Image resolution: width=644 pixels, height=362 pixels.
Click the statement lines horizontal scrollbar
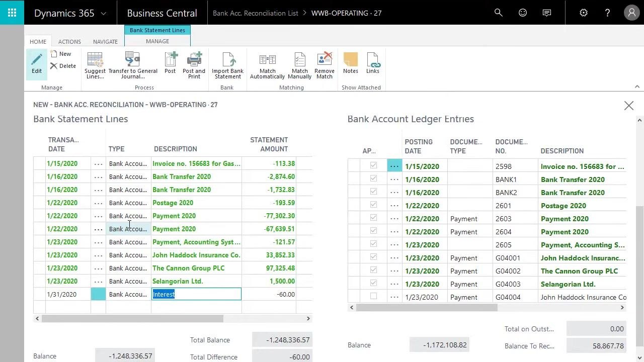tap(132, 318)
